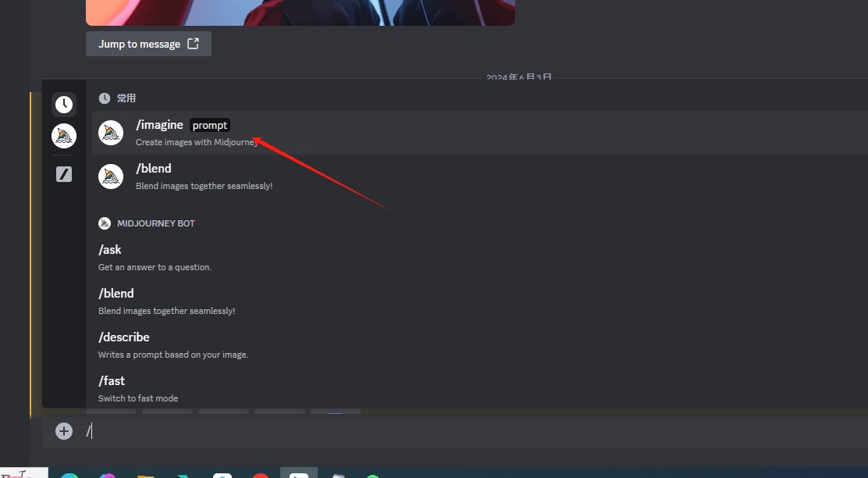Select the /ask command
This screenshot has width=868, height=478.
pyautogui.click(x=479, y=258)
